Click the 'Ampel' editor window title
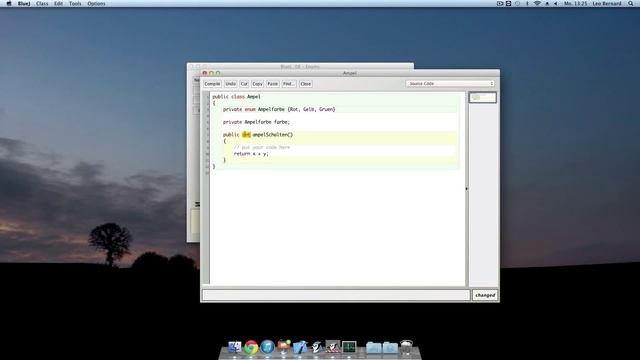640x360 pixels. pos(350,73)
